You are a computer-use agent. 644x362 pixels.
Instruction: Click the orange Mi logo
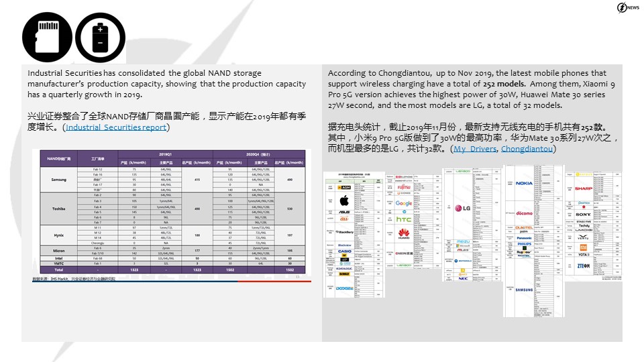[x=583, y=247]
